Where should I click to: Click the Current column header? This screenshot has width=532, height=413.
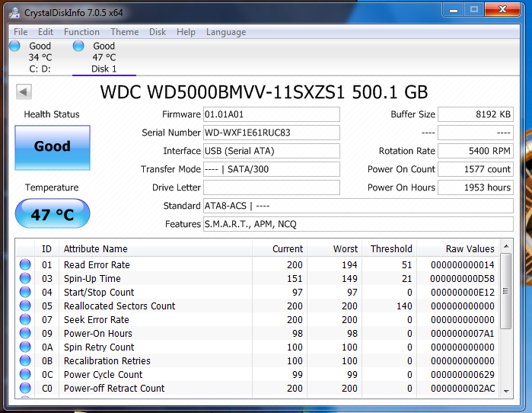point(279,249)
